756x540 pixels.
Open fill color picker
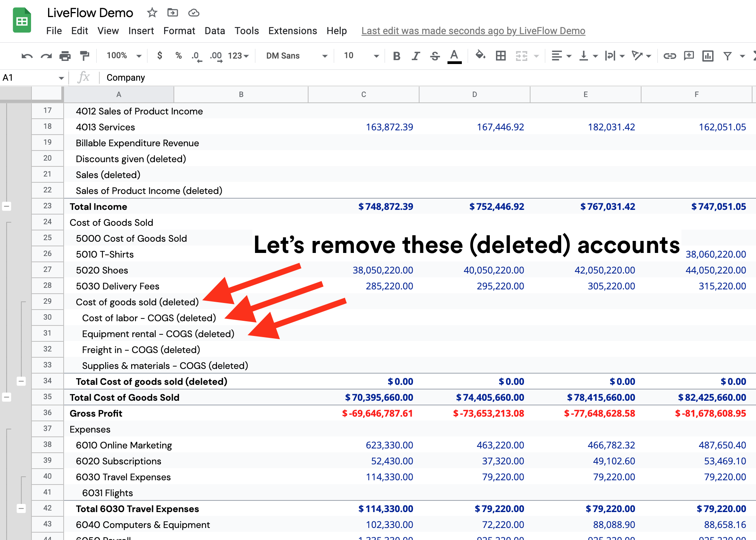[x=480, y=55]
